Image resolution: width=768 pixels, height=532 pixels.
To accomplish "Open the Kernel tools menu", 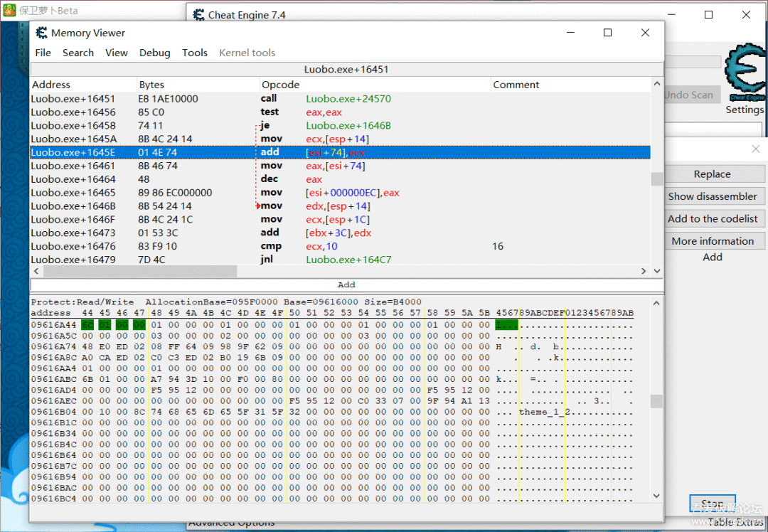I will coord(247,53).
